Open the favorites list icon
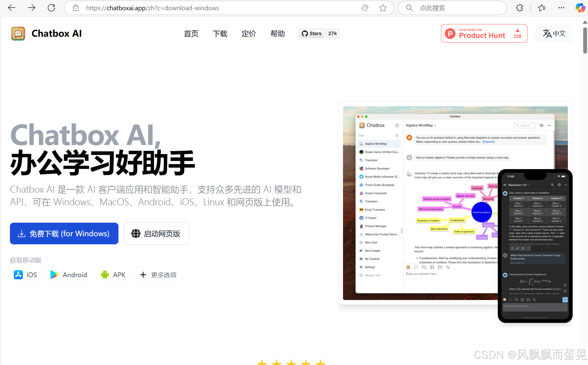Screen dimensions: 588x365 (542, 8)
